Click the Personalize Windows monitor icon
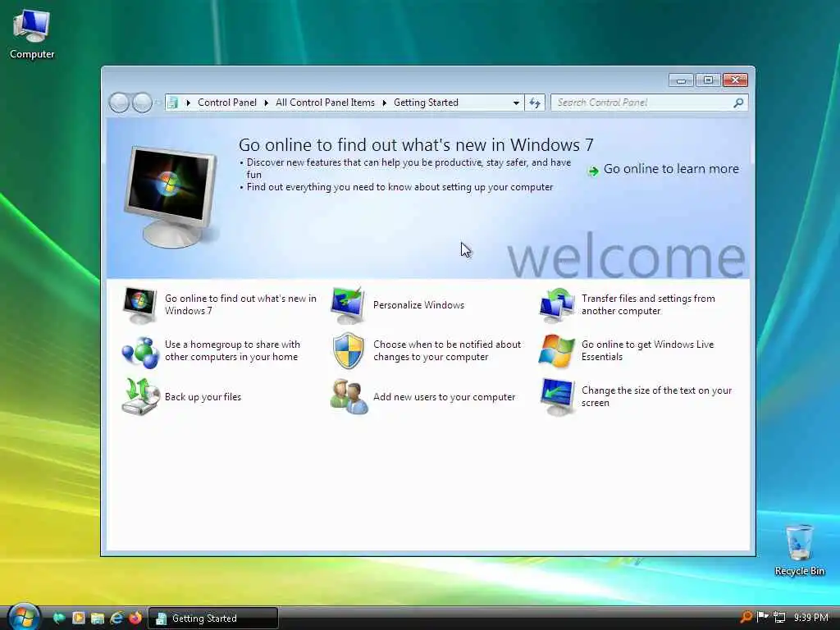 click(348, 305)
